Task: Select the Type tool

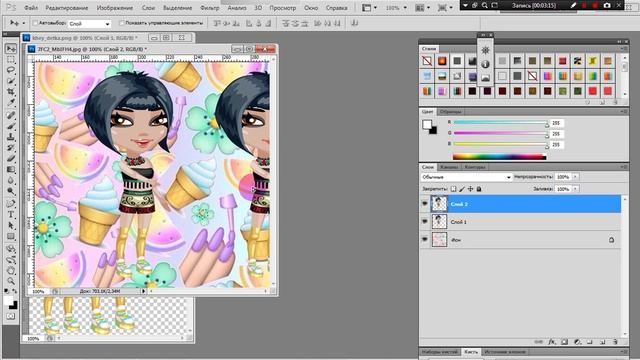Action: click(x=11, y=215)
